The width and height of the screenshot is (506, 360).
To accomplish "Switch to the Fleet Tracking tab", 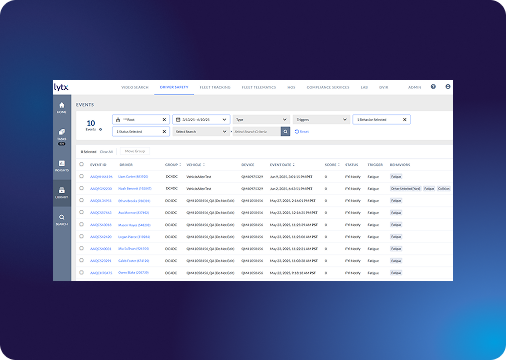I will click(215, 87).
